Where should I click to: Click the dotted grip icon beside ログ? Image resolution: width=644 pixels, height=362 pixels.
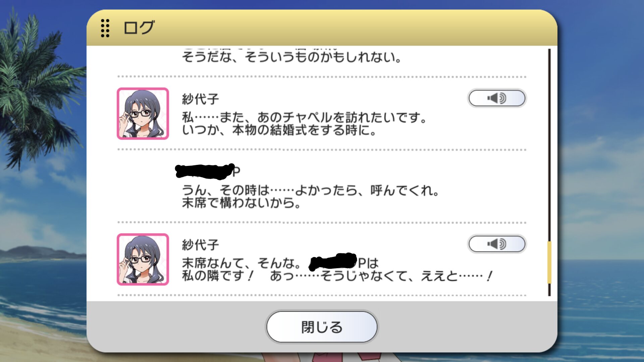click(x=105, y=28)
